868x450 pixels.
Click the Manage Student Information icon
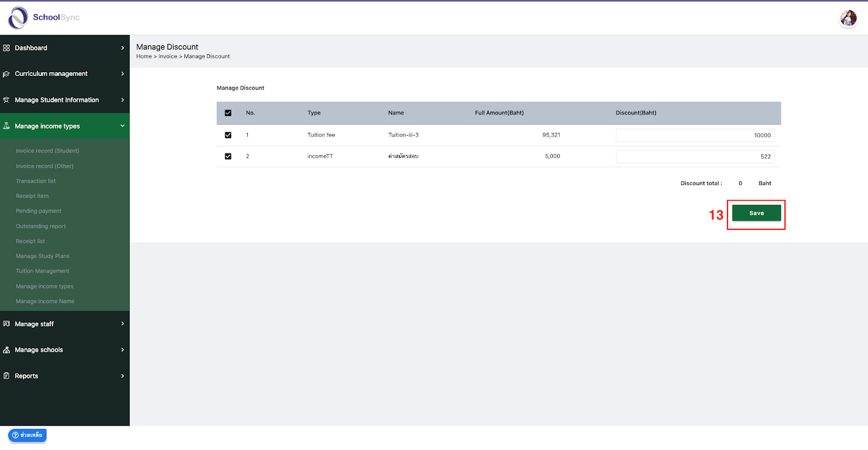tap(7, 100)
